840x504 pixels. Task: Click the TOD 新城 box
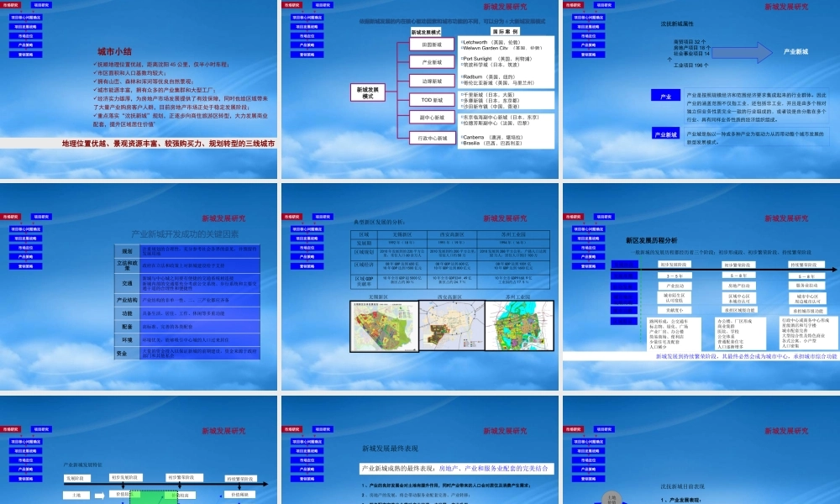click(x=432, y=100)
